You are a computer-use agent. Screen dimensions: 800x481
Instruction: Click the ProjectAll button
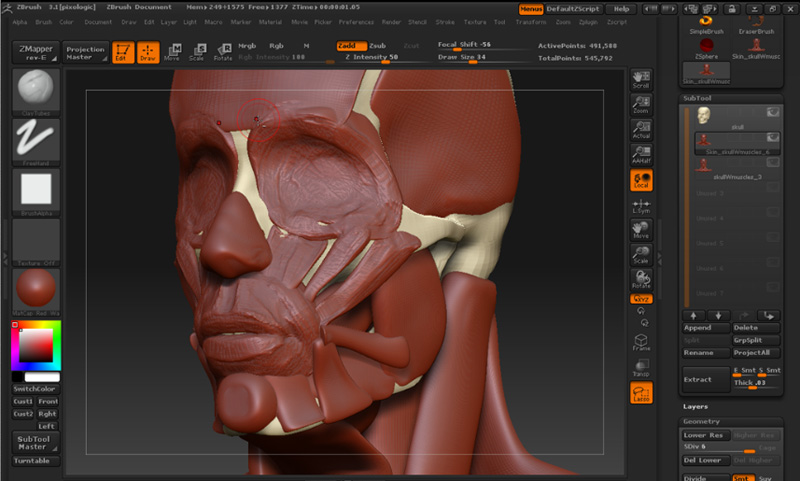756,353
